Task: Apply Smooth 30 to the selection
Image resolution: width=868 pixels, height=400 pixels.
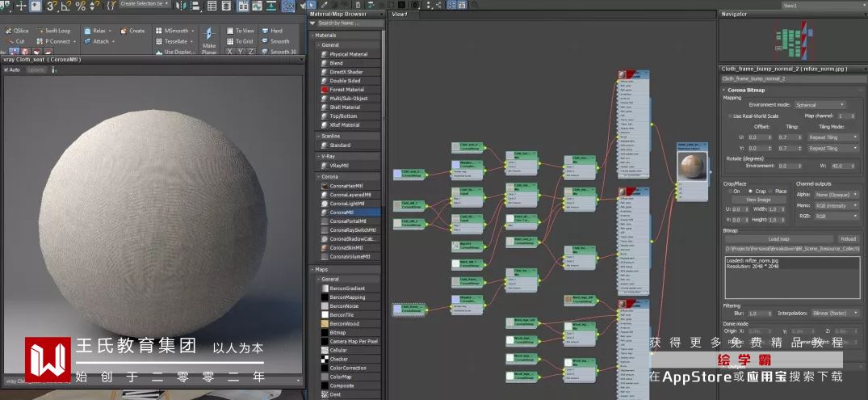Action: 279,52
